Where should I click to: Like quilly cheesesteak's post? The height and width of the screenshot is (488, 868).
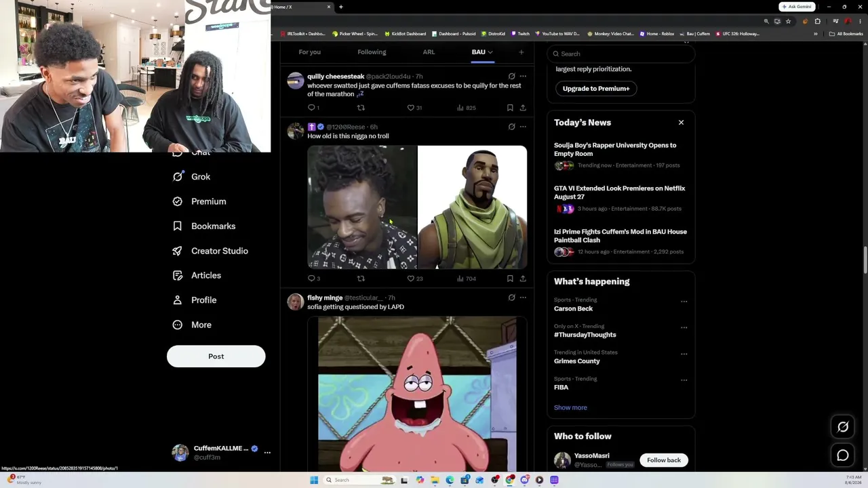[414, 108]
